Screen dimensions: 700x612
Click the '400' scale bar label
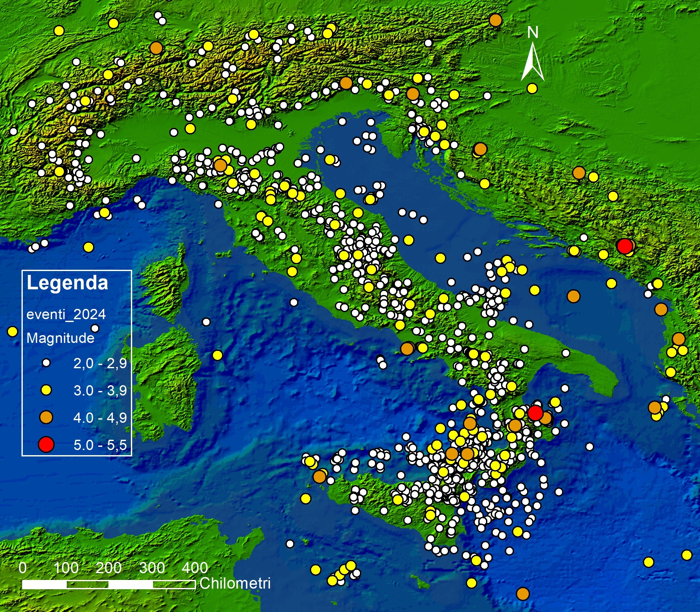coord(195,568)
